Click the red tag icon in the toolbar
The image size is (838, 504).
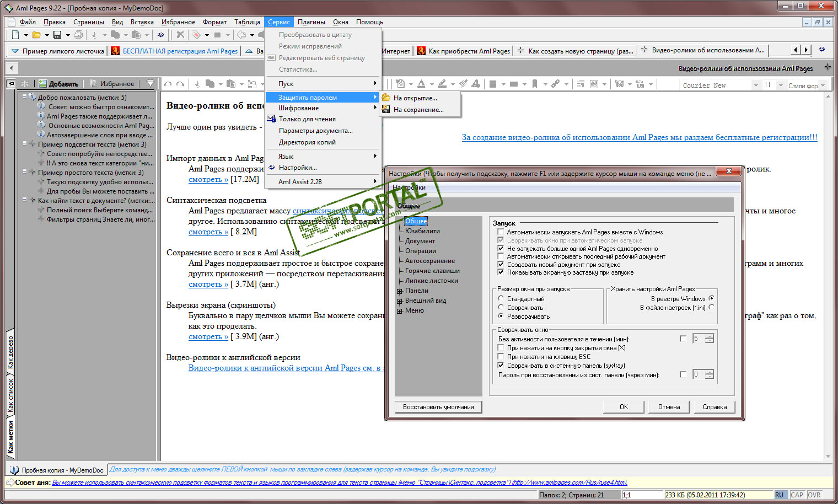[196, 35]
